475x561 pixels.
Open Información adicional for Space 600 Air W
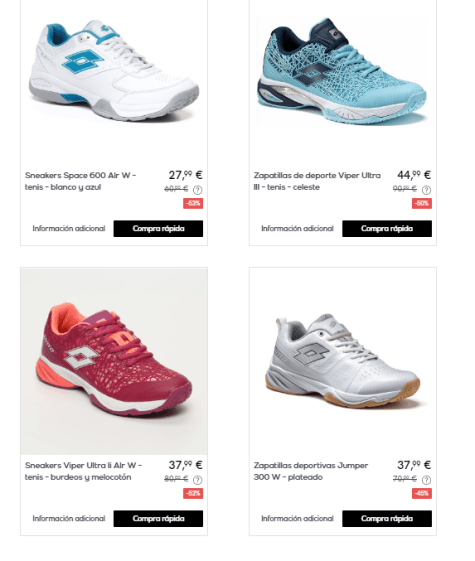tap(69, 229)
